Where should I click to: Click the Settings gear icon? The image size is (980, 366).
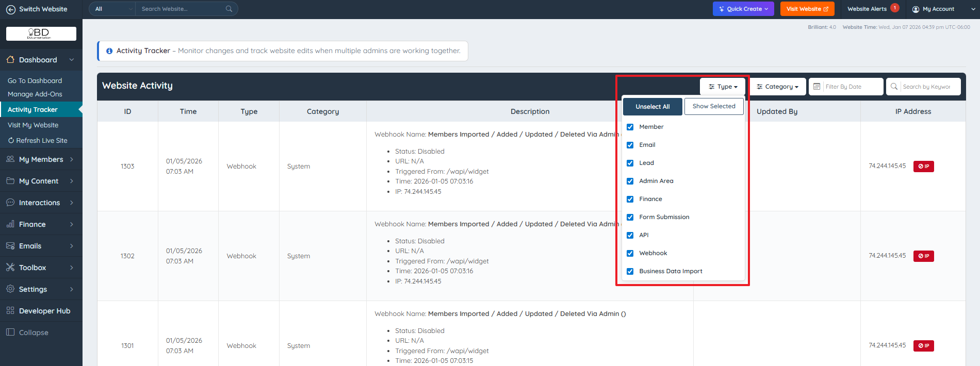click(x=10, y=289)
